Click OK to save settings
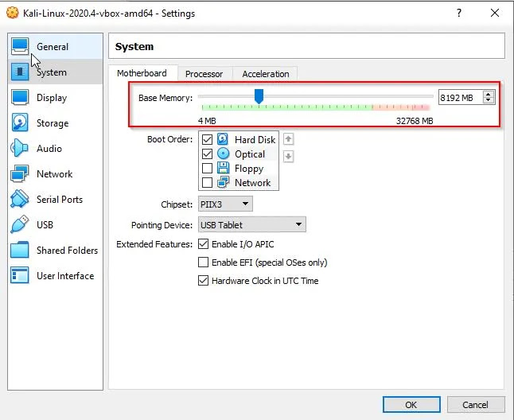 [411, 405]
